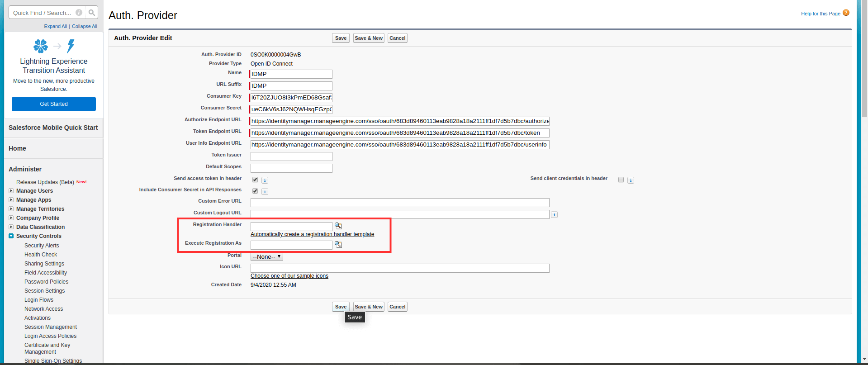Click the Custom Error URL field

point(400,203)
